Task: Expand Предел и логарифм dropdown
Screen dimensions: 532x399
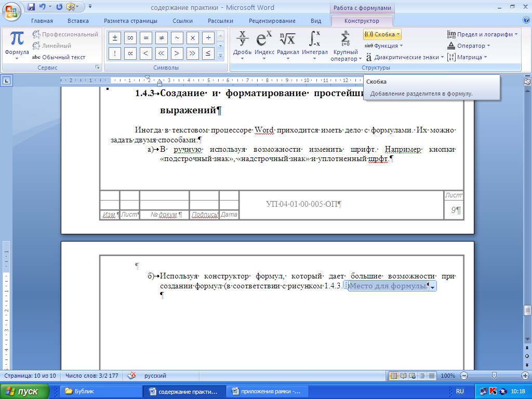Action: pos(482,34)
